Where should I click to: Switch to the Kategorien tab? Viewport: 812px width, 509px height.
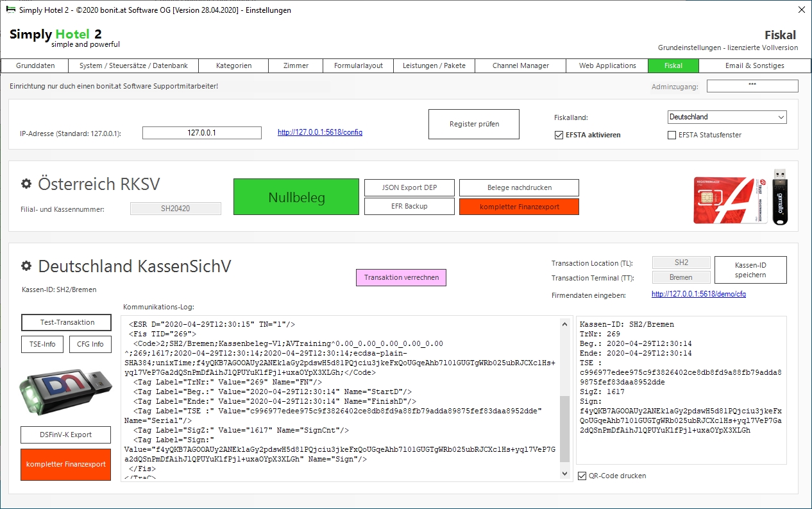coord(234,65)
